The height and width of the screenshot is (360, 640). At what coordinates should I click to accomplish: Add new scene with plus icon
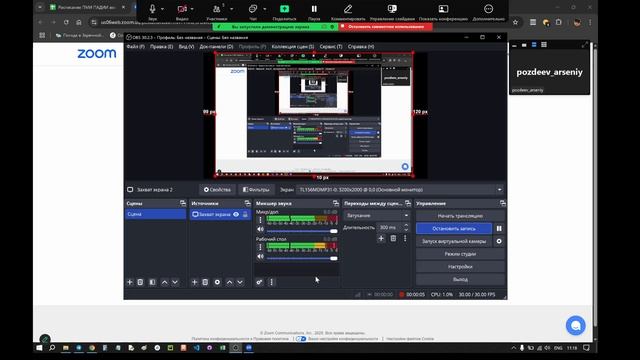click(130, 282)
